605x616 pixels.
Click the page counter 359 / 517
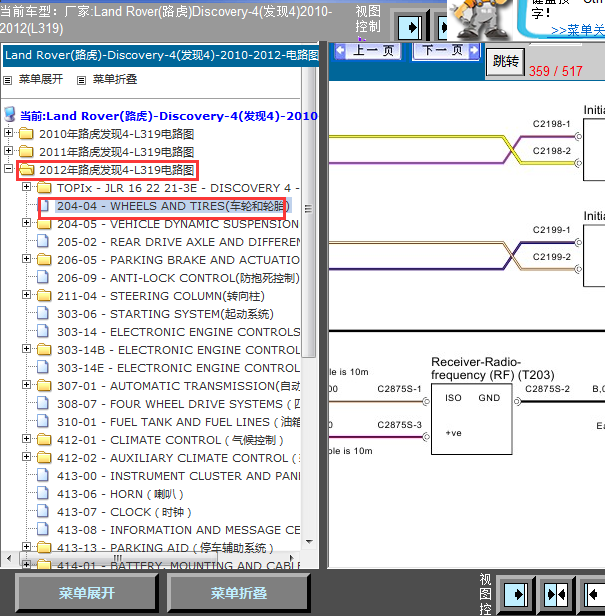[556, 71]
